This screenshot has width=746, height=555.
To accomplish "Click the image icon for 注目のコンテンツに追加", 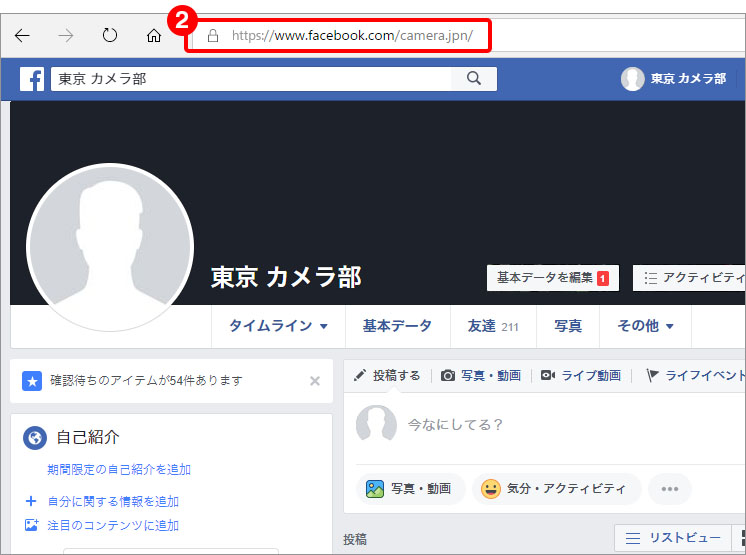I will coord(31,525).
